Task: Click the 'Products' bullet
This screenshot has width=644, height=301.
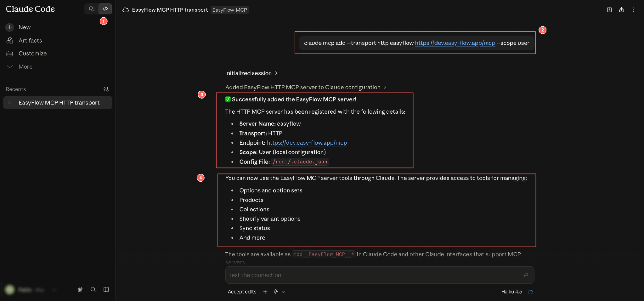Action: click(x=251, y=200)
